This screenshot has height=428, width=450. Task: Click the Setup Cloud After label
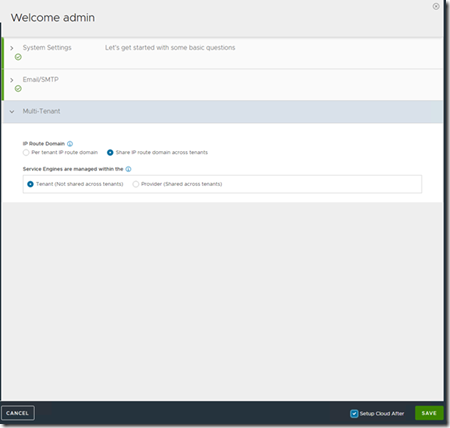(382, 413)
